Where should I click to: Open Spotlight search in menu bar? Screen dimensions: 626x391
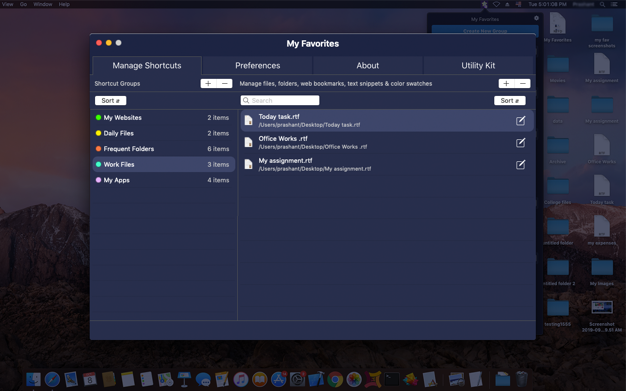602,4
